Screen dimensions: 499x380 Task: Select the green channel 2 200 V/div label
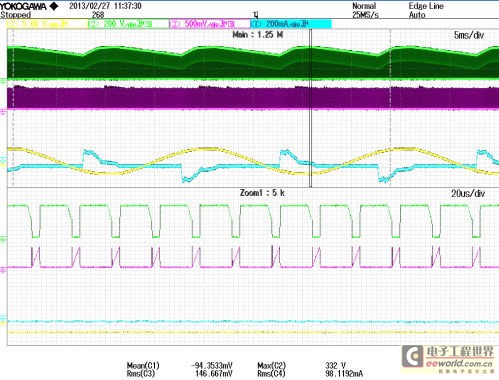[x=128, y=24]
